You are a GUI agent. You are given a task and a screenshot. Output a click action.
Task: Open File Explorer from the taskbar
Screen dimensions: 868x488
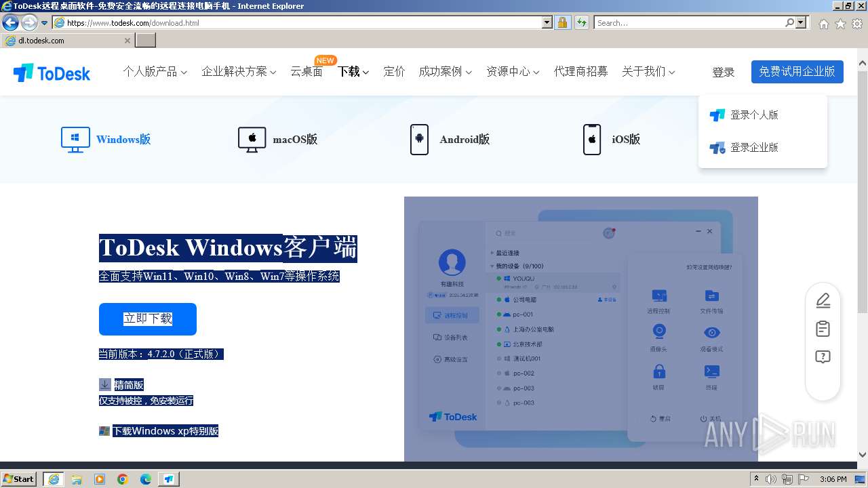(x=77, y=479)
